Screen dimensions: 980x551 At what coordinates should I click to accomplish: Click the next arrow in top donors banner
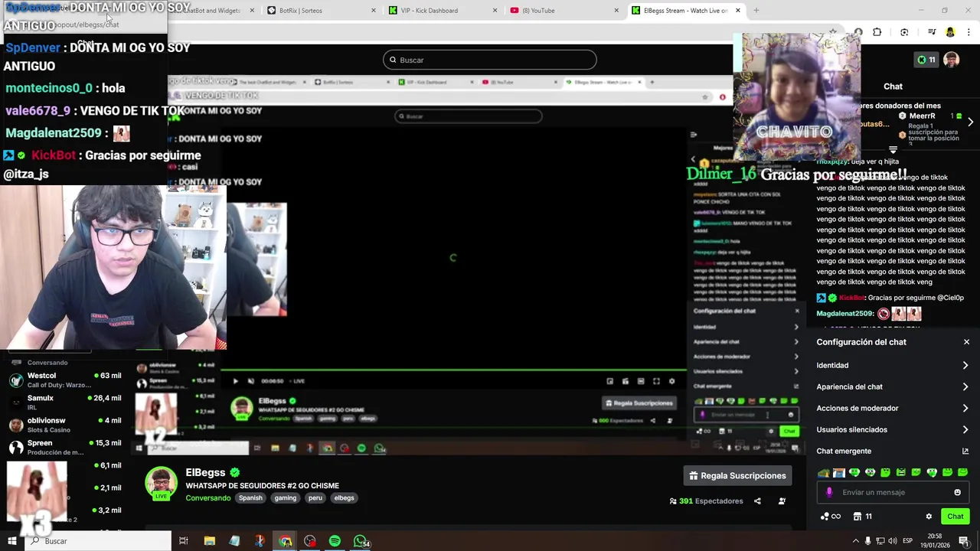coord(970,122)
